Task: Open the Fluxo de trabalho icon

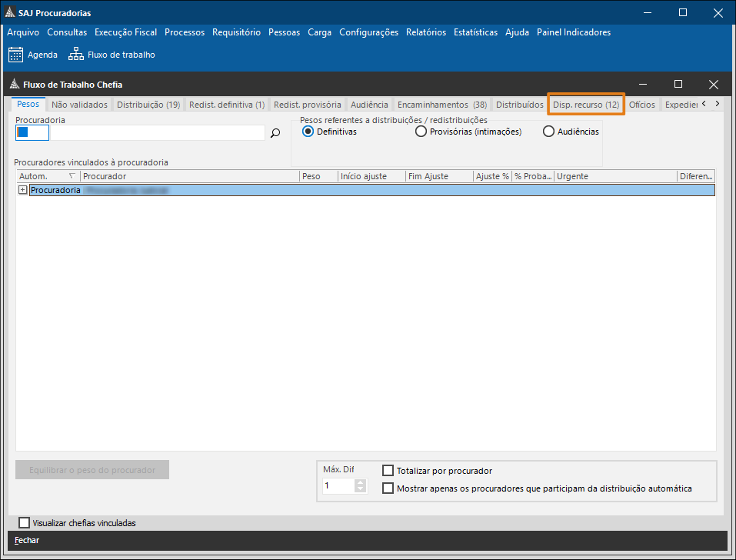Action: click(75, 55)
